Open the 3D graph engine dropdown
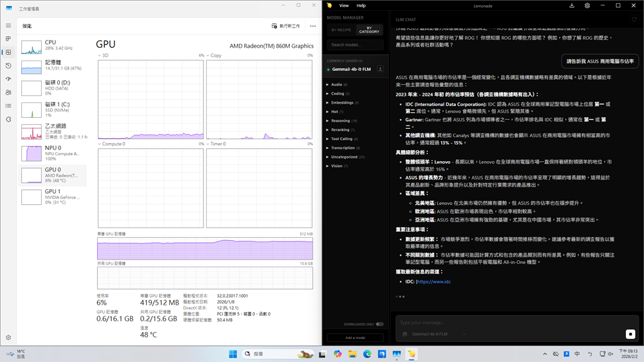 coord(104,55)
